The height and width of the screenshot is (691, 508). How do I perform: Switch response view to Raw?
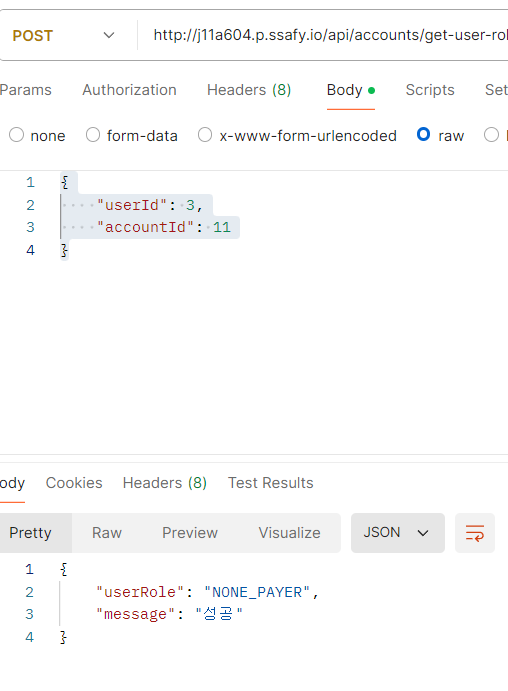[107, 533]
